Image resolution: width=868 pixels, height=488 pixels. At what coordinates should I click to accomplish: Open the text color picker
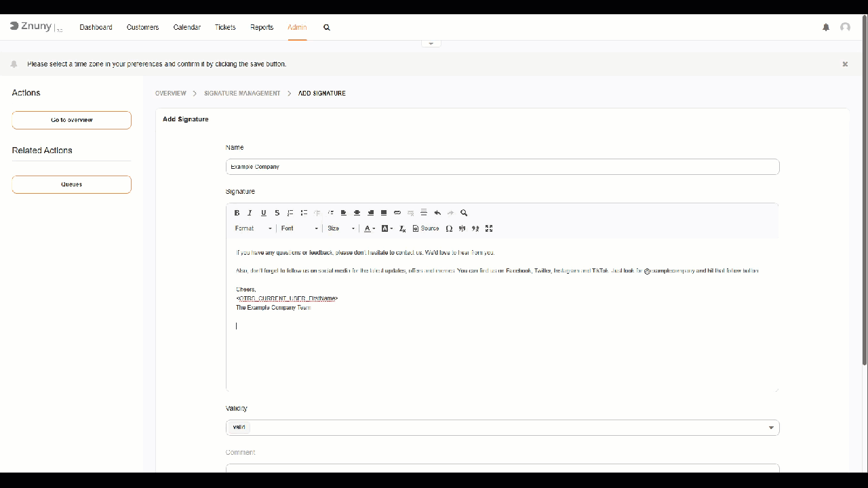point(369,228)
